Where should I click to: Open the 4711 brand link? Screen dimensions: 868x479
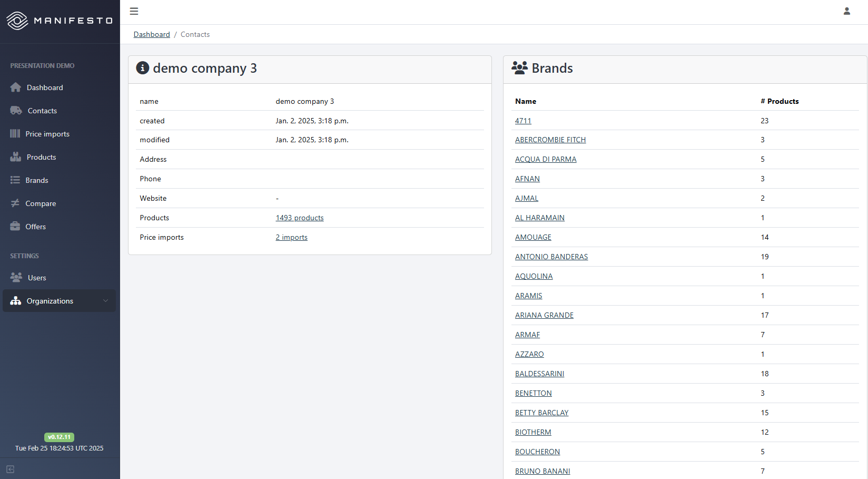pyautogui.click(x=523, y=121)
